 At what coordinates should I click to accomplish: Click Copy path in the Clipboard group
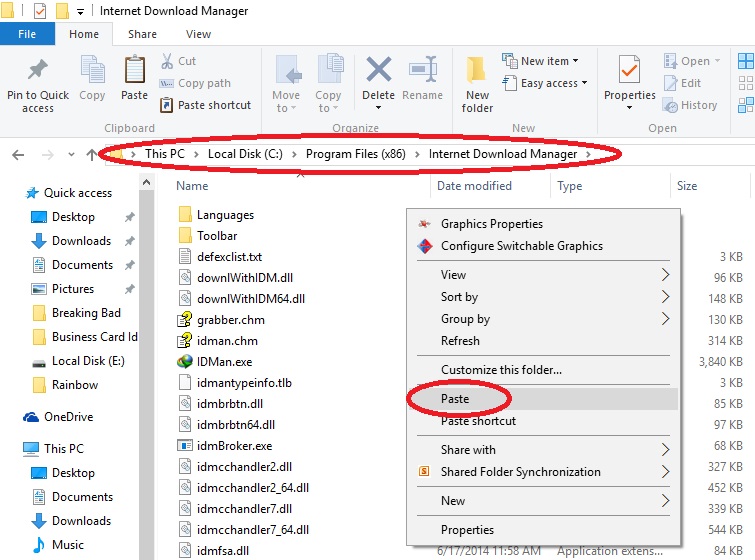click(x=195, y=83)
